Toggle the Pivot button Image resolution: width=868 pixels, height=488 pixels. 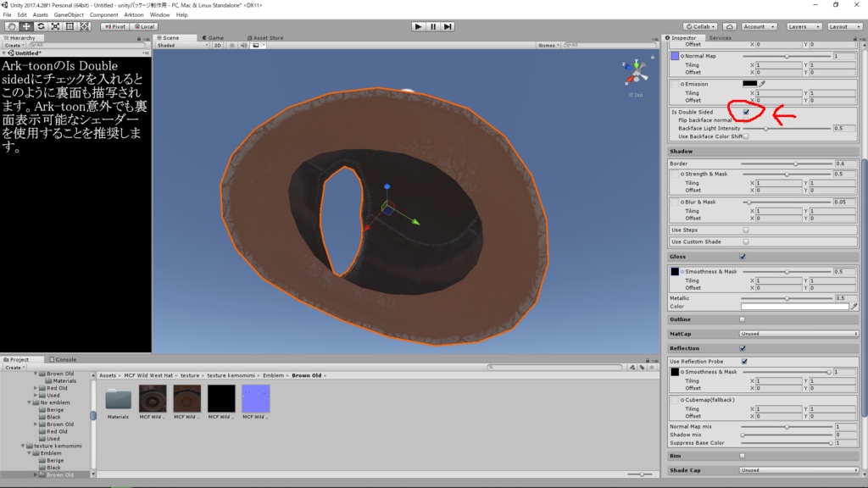(x=114, y=26)
